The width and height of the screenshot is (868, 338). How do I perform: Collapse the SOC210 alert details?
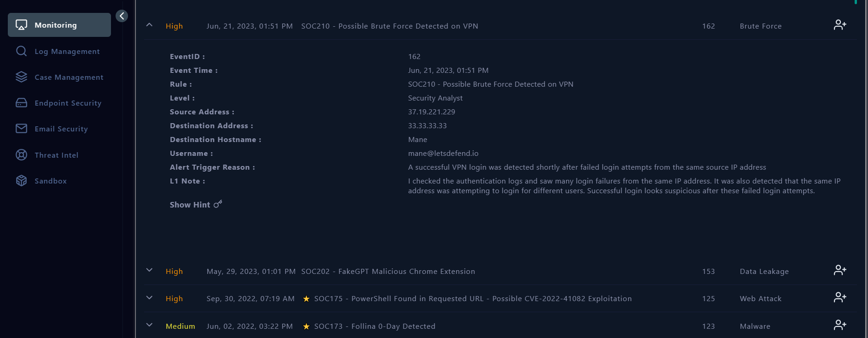coord(149,25)
